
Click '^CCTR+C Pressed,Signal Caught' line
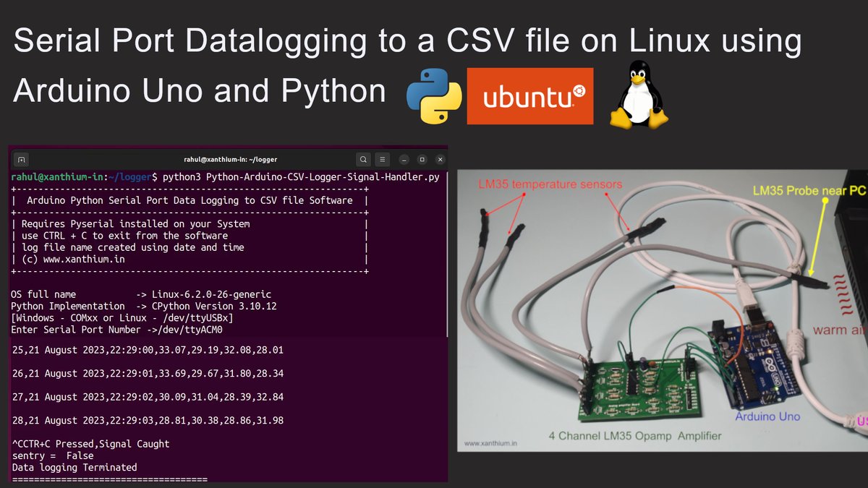[x=91, y=444]
